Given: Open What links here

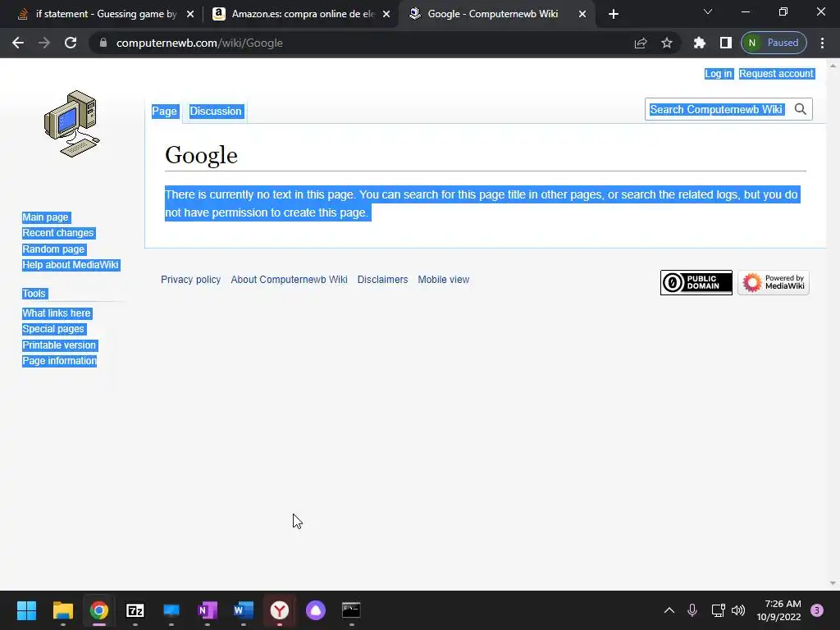Looking at the screenshot, I should 57,313.
